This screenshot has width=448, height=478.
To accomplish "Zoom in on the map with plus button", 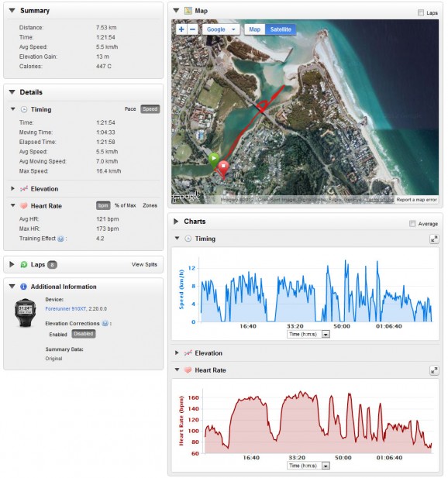I will pos(181,29).
